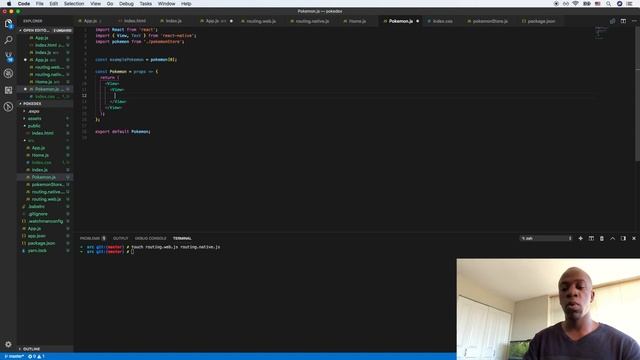The height and width of the screenshot is (360, 640).
Task: Open the Explorer view in activity bar
Action: point(8,24)
